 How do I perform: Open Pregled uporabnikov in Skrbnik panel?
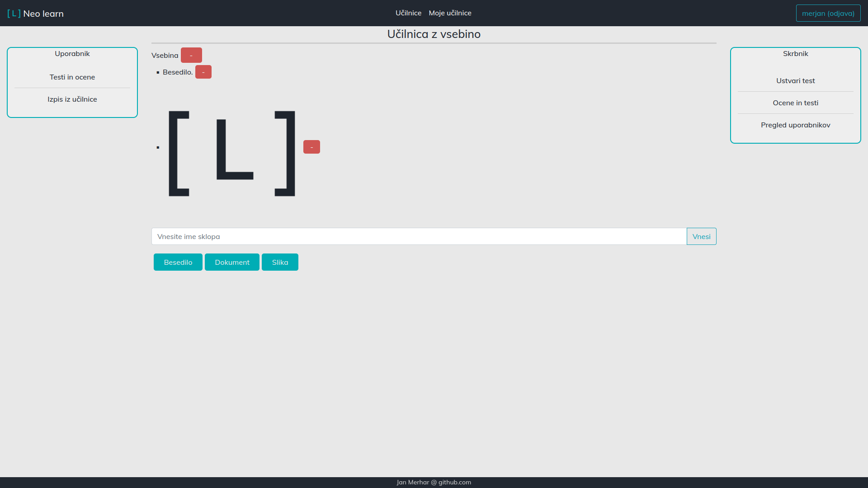click(795, 125)
